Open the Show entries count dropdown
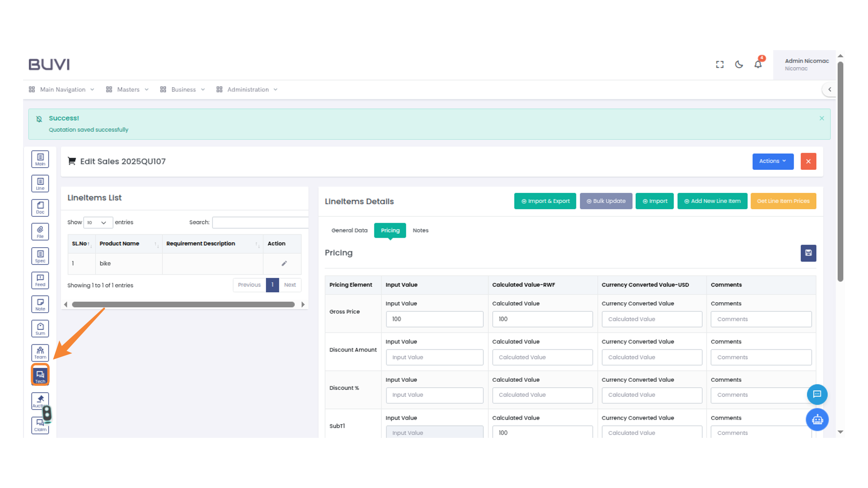Image resolution: width=868 pixels, height=488 pixels. click(98, 222)
